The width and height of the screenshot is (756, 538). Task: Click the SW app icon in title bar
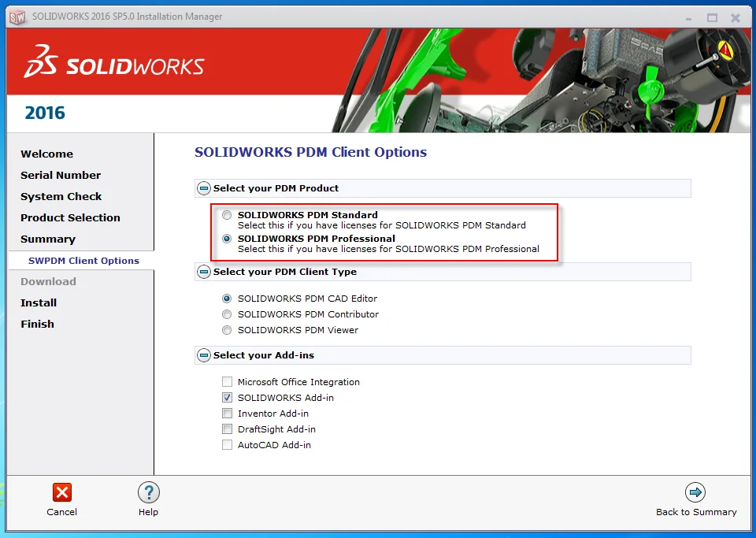pos(17,17)
